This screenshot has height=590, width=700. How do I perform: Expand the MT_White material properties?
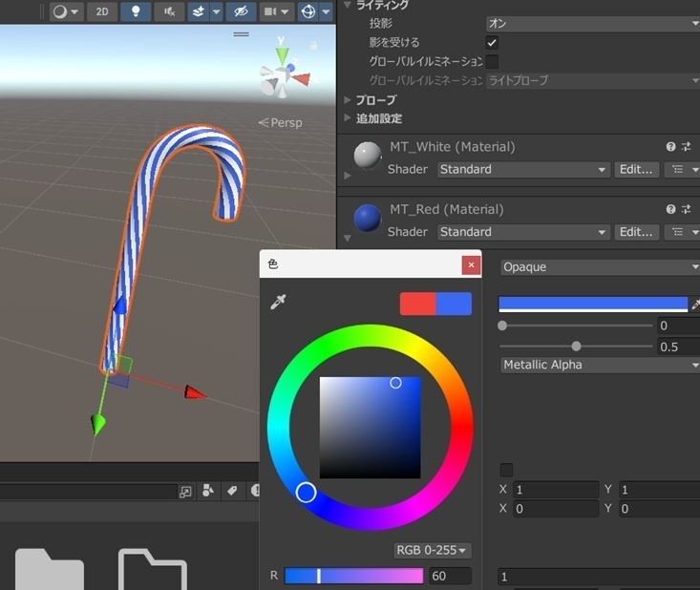click(348, 176)
